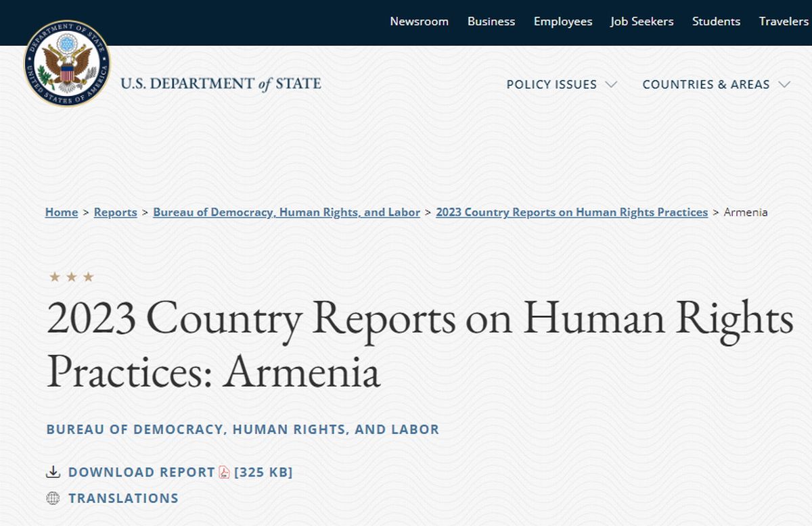Open the TRANSLATIONS link
The image size is (812, 526).
tap(123, 498)
